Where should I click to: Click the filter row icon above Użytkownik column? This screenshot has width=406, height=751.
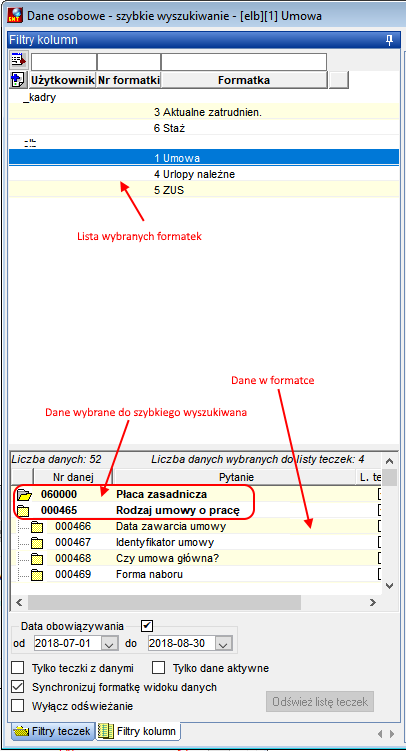[19, 60]
